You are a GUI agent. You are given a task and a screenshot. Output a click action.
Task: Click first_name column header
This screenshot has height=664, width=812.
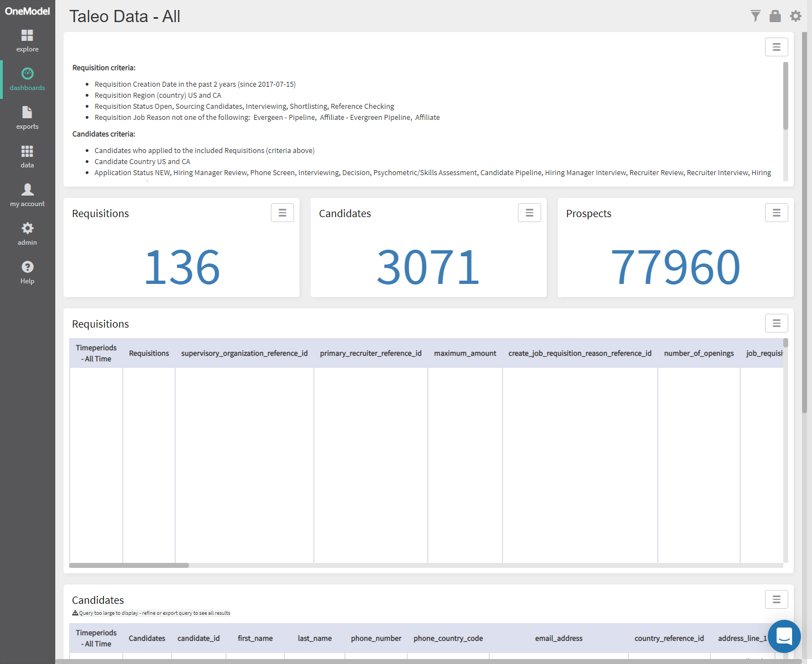(x=255, y=638)
